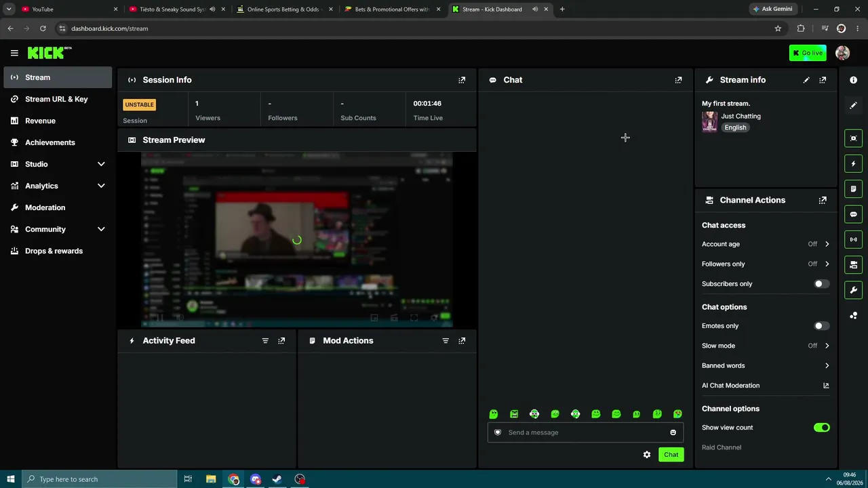This screenshot has height=488, width=868.
Task: Open Moderation page
Action: click(58, 207)
